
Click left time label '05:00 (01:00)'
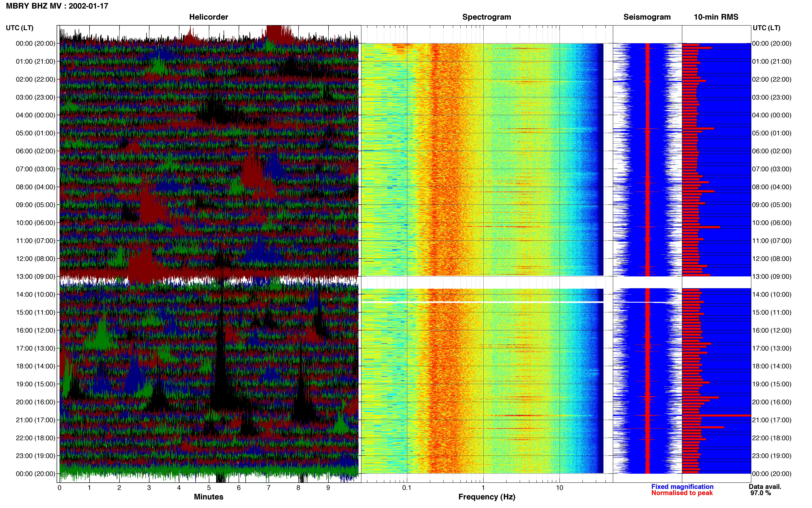pyautogui.click(x=36, y=133)
